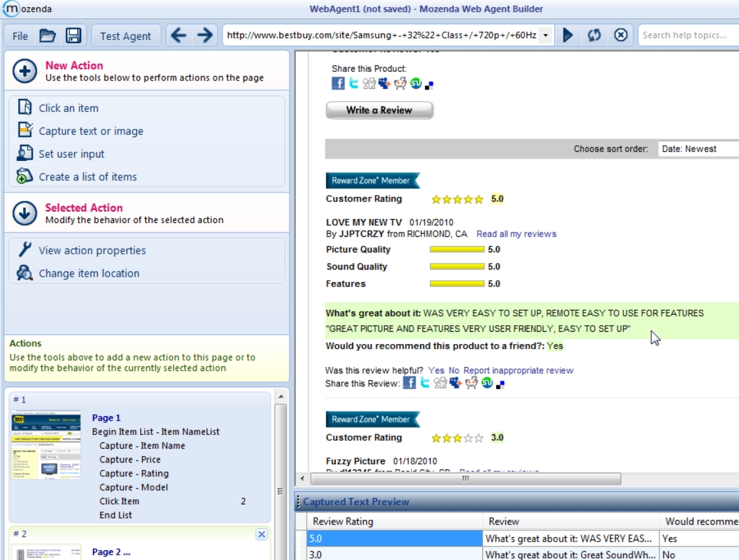
Task: Click Report inappropriate review link
Action: point(518,371)
